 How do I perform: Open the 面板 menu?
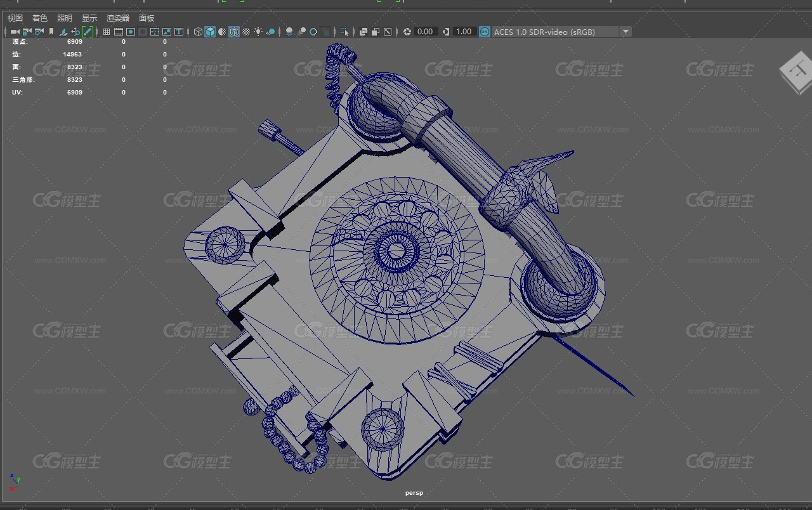pyautogui.click(x=147, y=18)
